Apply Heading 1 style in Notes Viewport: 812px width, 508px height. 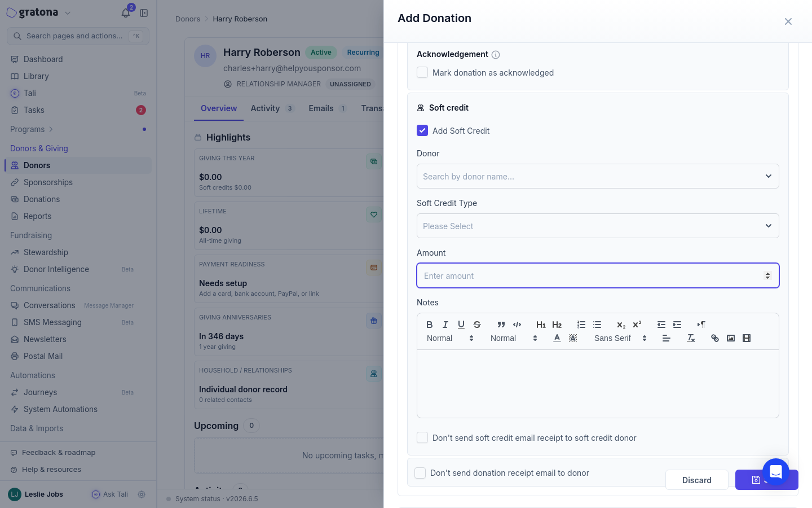click(x=541, y=325)
